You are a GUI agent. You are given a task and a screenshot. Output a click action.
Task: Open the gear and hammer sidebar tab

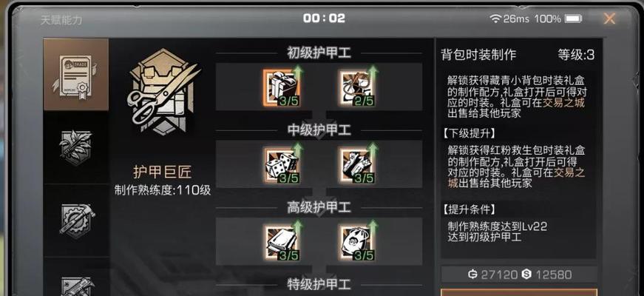pyautogui.click(x=76, y=221)
